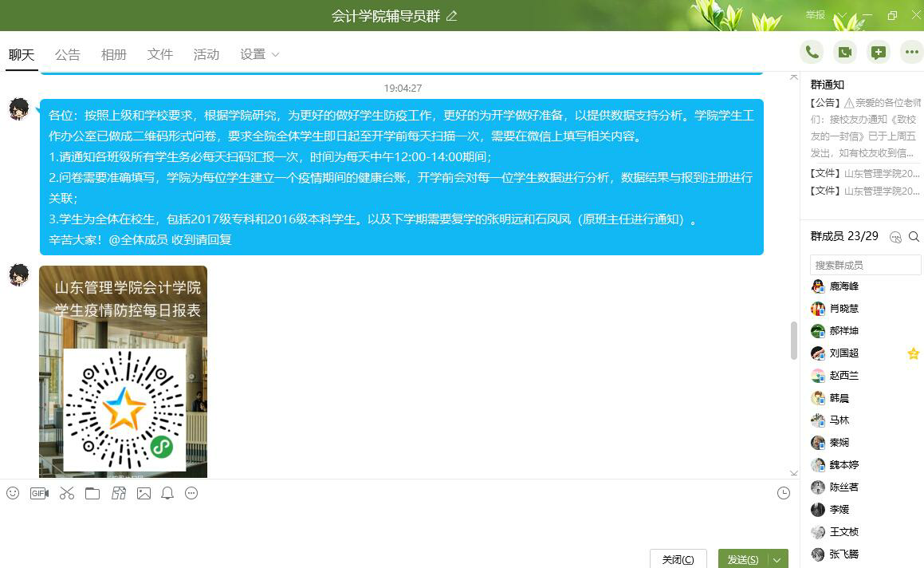The width and height of the screenshot is (924, 568).
Task: Open the send file folder icon
Action: pyautogui.click(x=92, y=493)
